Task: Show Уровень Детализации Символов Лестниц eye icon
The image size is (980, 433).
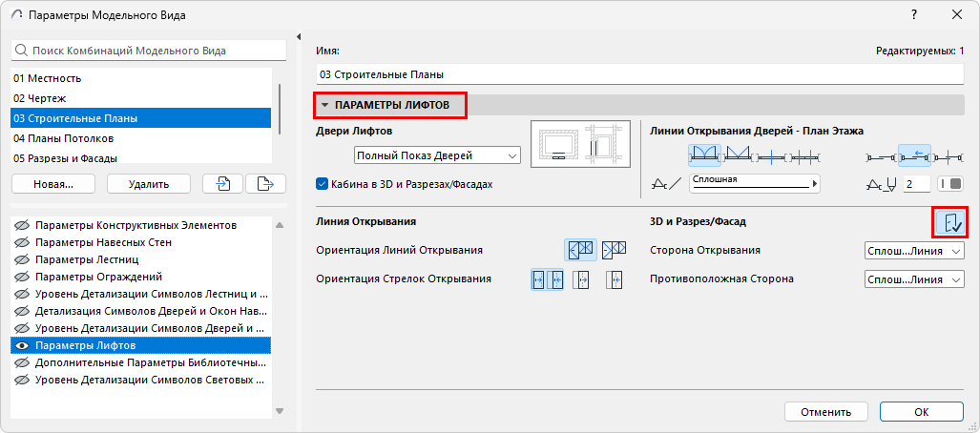Action: pyautogui.click(x=23, y=294)
